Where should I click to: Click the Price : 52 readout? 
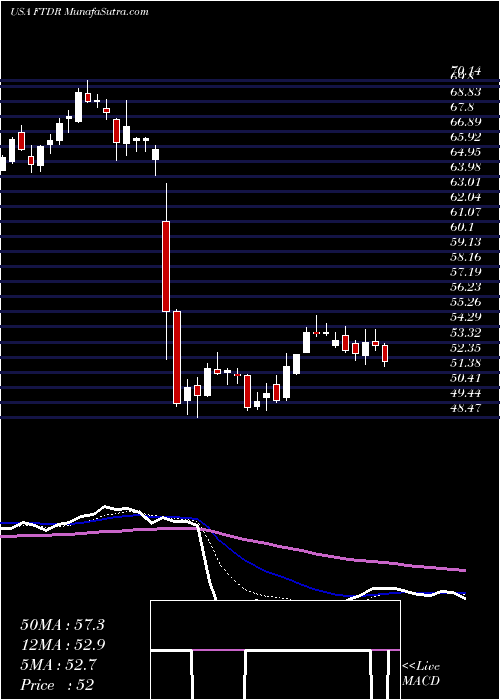pos(57,684)
